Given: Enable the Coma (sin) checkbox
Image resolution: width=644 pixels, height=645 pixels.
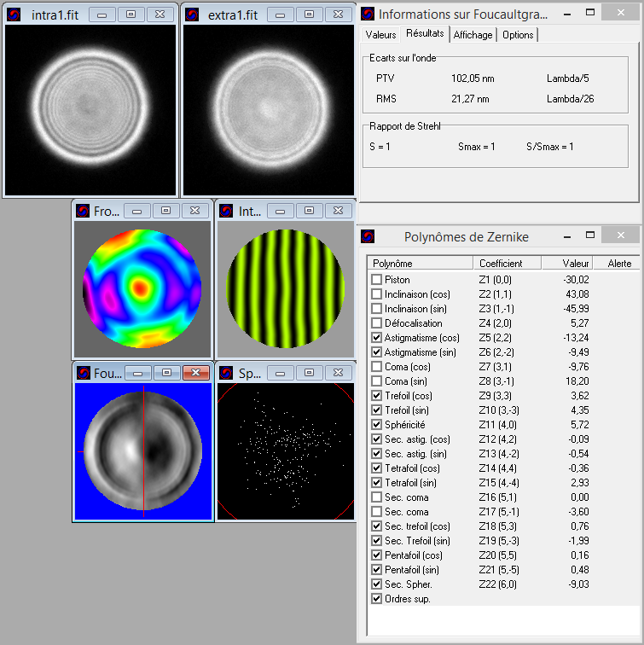Looking at the screenshot, I should [x=376, y=381].
